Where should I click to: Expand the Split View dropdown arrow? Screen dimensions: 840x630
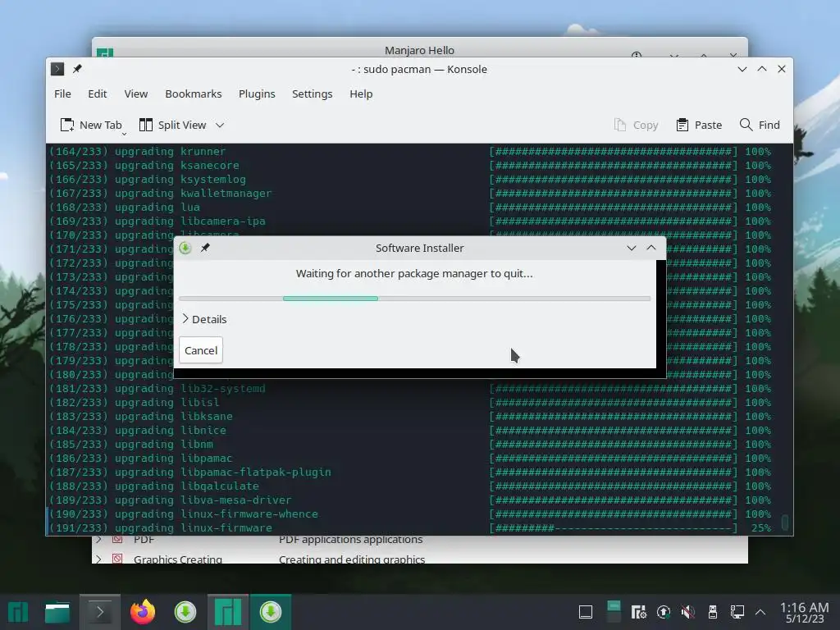tap(220, 125)
